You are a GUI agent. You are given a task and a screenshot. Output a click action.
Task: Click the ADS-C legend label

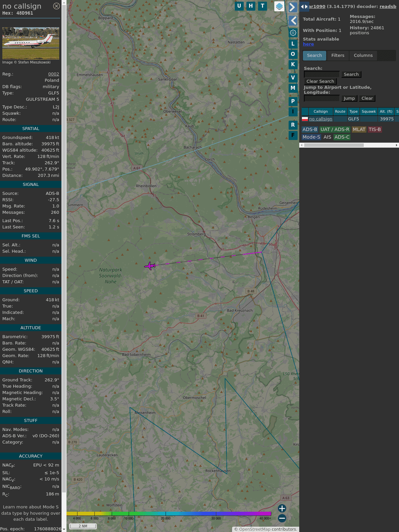(x=342, y=137)
